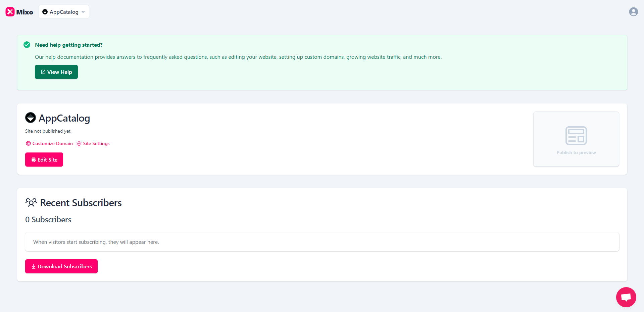The height and width of the screenshot is (312, 644).
Task: Click the help documentation description text
Action: point(238,57)
